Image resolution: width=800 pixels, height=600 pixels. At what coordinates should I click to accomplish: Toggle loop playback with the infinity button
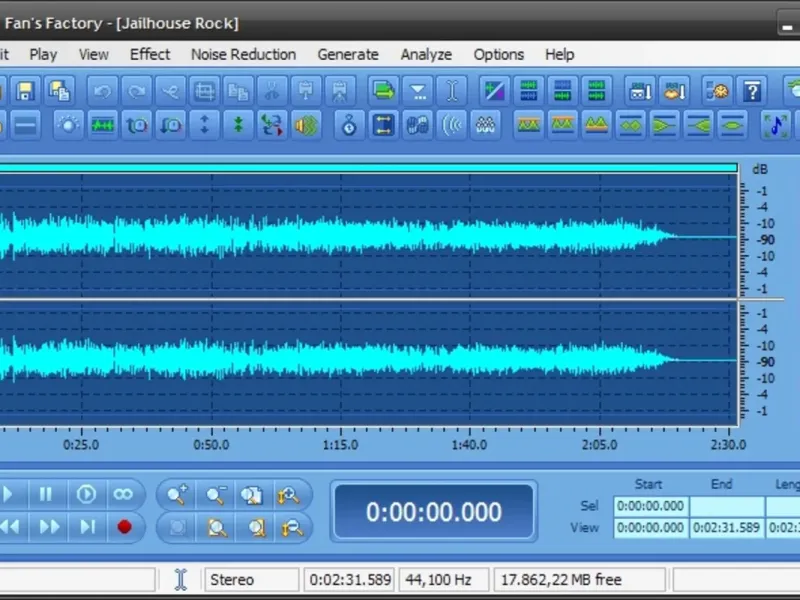[123, 494]
